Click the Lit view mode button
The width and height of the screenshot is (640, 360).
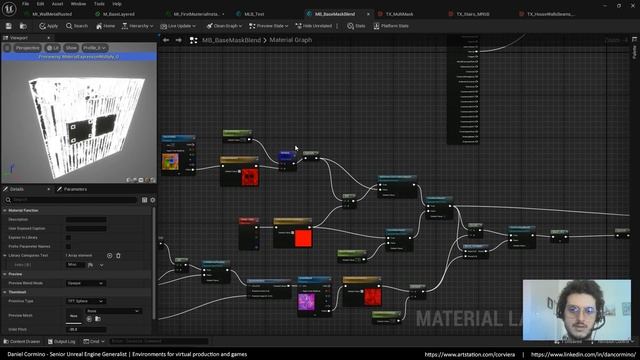[52, 48]
